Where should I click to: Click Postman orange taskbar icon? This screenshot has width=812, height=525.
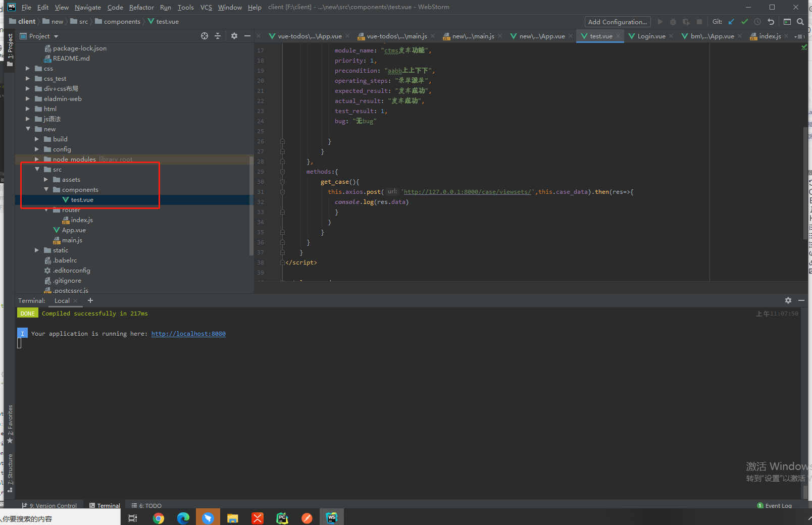tap(307, 518)
